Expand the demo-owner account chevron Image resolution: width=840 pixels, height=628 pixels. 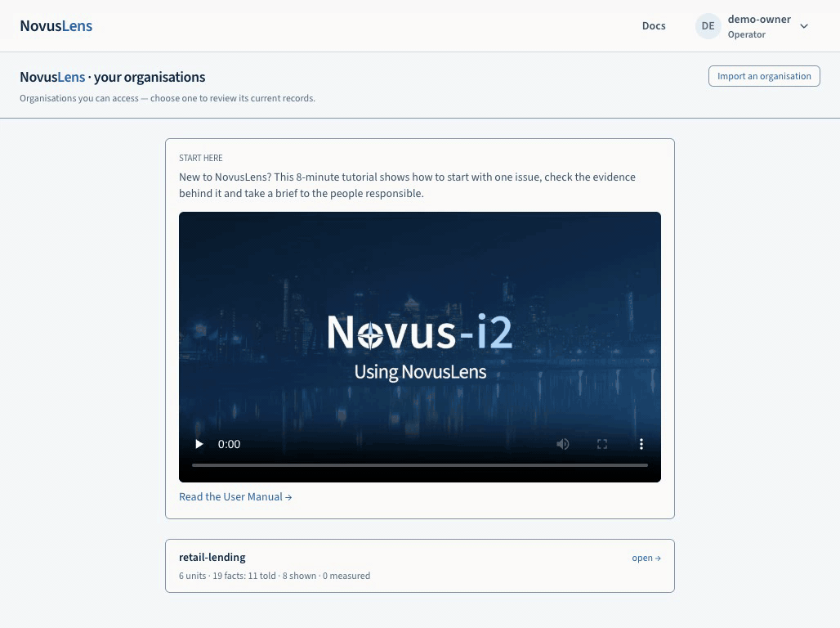pyautogui.click(x=804, y=26)
